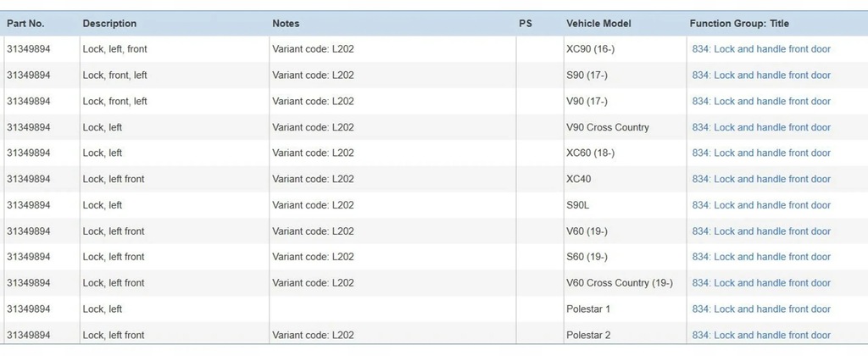Screen dimensions: 868x356
Task: Open the link for V60 Cross Country (19-)
Action: tap(761, 283)
